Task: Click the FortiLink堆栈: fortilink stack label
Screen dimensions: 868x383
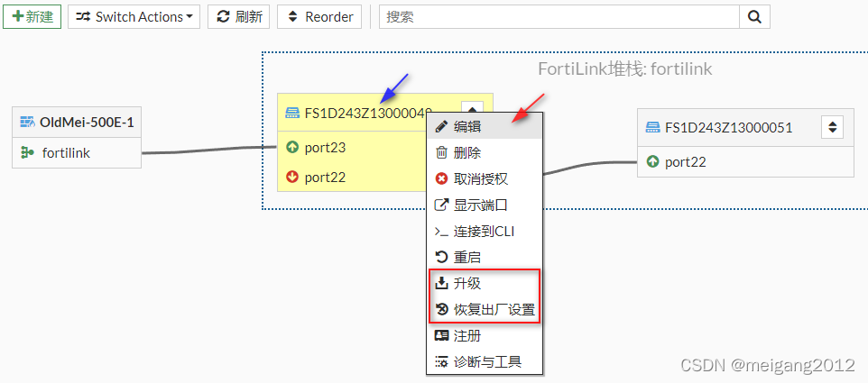Action: pos(625,68)
